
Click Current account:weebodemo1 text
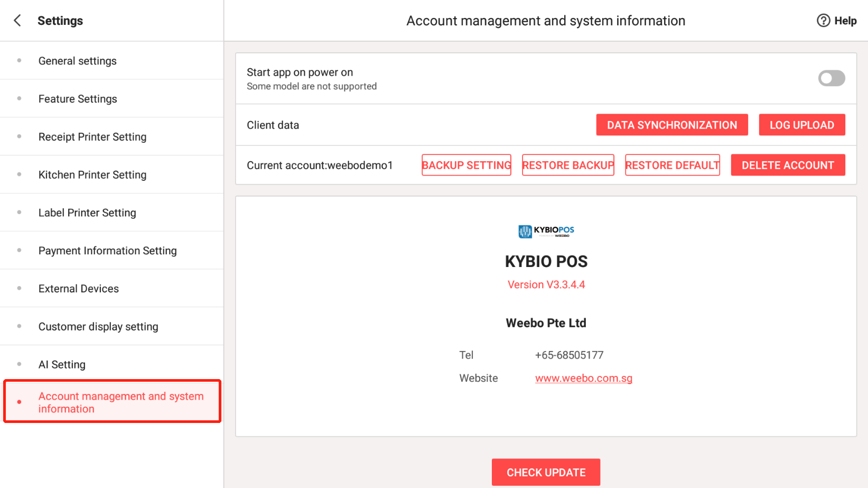point(320,165)
